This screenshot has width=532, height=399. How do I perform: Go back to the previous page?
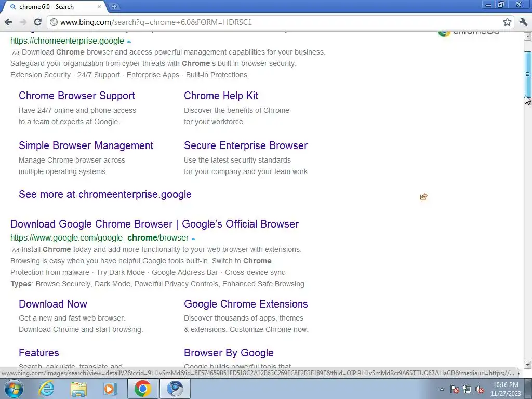[x=8, y=22]
